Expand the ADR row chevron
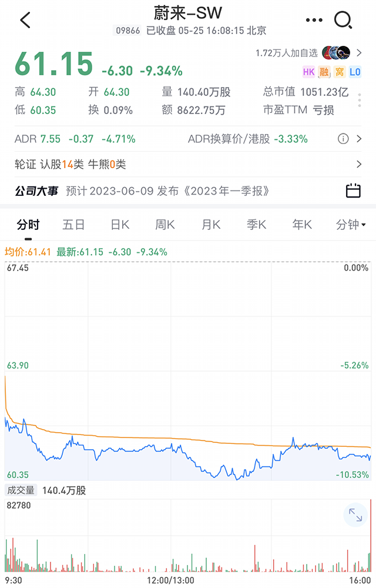The image size is (376, 588). point(359,139)
